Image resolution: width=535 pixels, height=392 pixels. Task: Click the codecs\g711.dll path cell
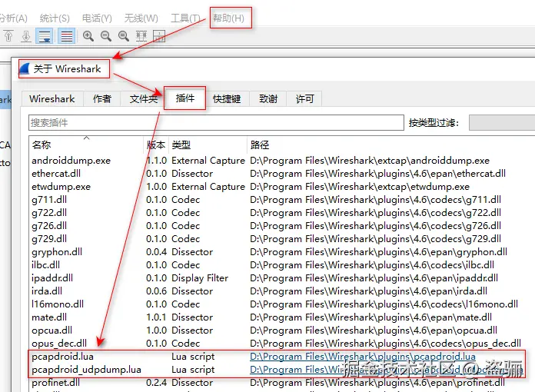[x=375, y=200]
